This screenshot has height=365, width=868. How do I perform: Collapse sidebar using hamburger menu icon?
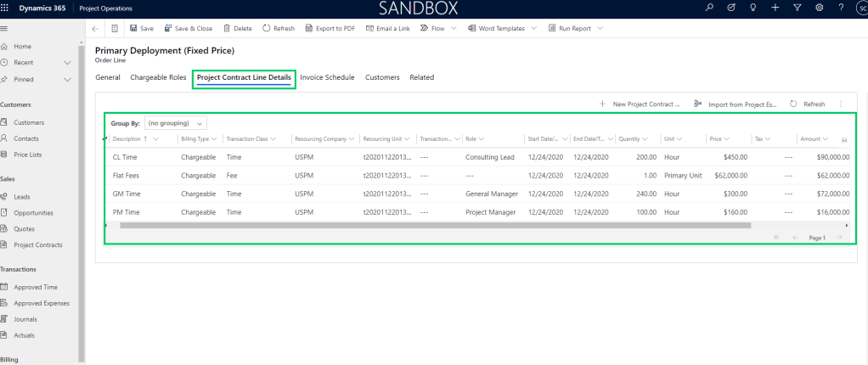(5, 29)
